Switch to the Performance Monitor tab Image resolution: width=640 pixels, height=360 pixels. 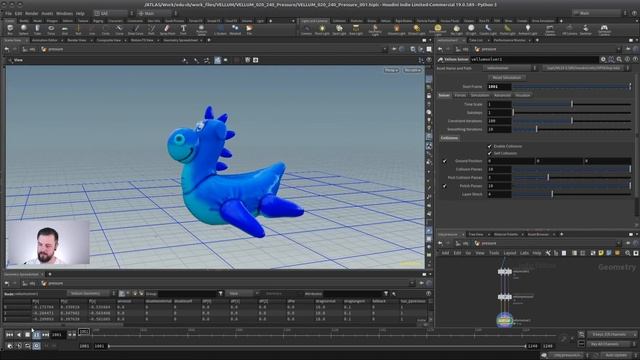click(509, 40)
